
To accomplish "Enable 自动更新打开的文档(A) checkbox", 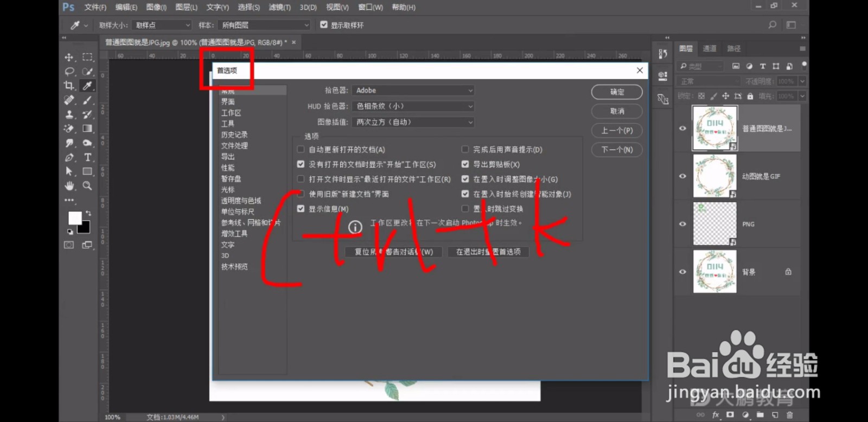I will tap(301, 149).
